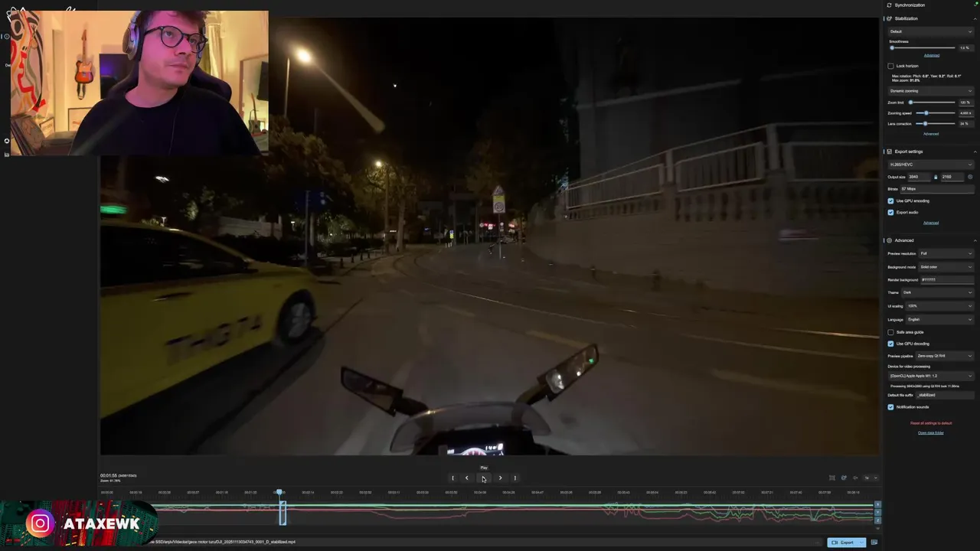The width and height of the screenshot is (980, 551).
Task: Open the Theme dropdown
Action: pos(937,292)
